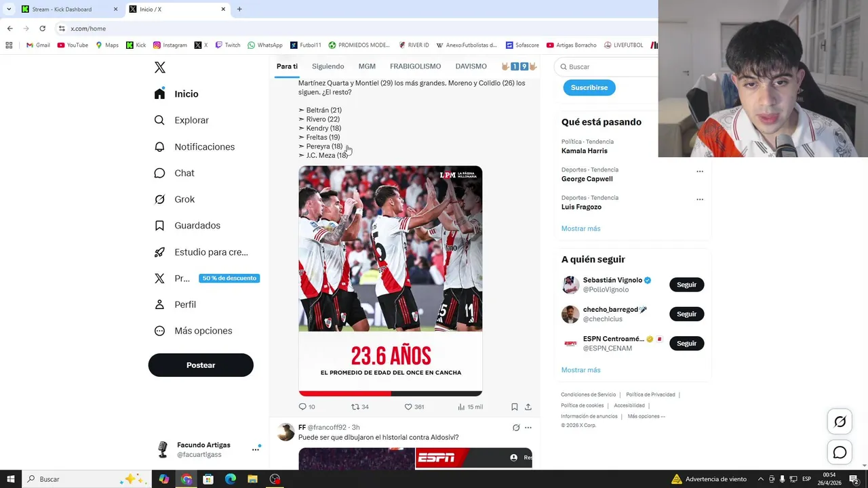Show more under A quién seguir
This screenshot has width=868, height=488.
580,370
